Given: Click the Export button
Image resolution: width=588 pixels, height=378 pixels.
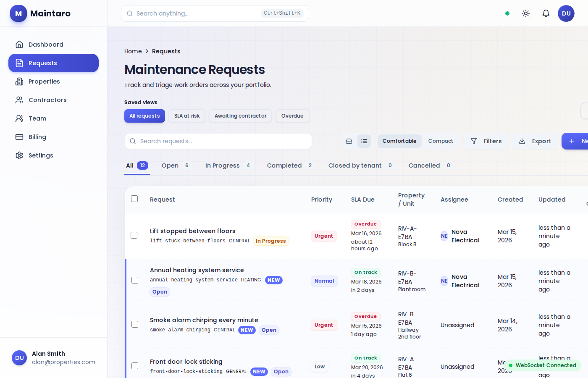Looking at the screenshot, I should 535,141.
